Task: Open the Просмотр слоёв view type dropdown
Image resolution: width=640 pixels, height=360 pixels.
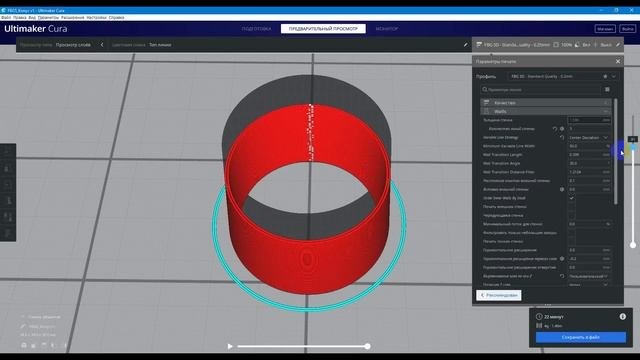Action: click(73, 45)
